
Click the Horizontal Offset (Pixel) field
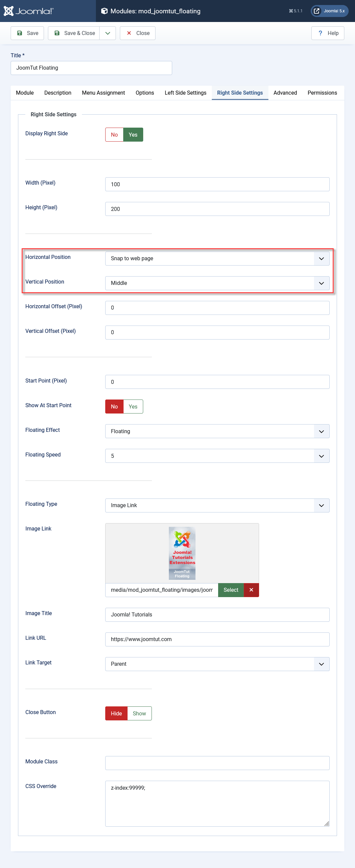coord(217,308)
